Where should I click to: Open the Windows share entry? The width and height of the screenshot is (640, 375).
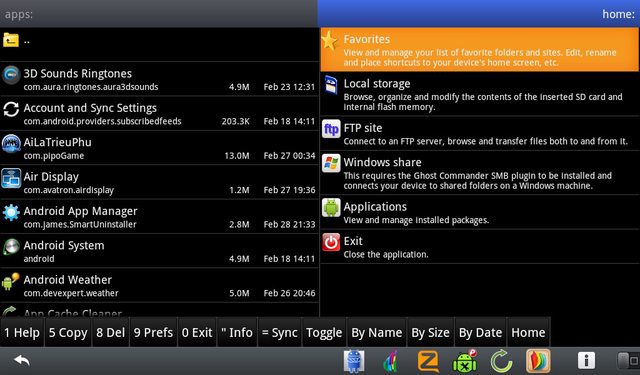(x=480, y=173)
